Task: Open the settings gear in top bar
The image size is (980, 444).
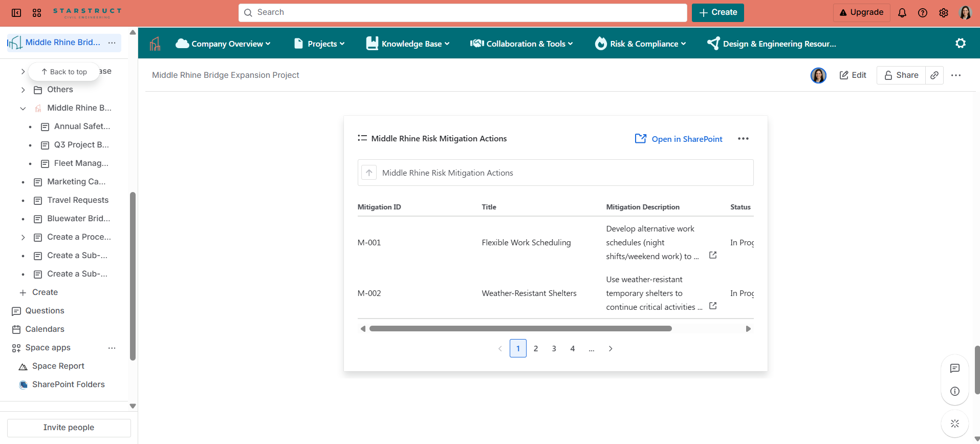Action: pos(943,13)
